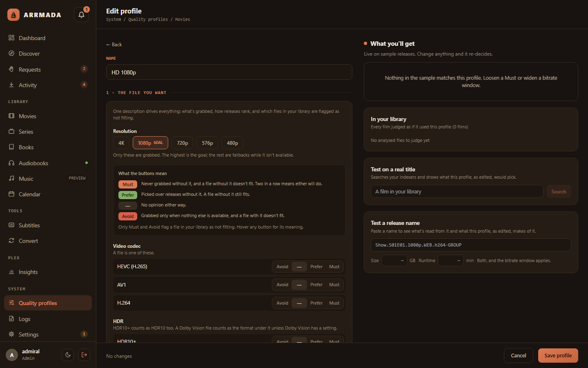Click the Calendar icon in sidebar
This screenshot has width=588, height=368.
[x=11, y=194]
